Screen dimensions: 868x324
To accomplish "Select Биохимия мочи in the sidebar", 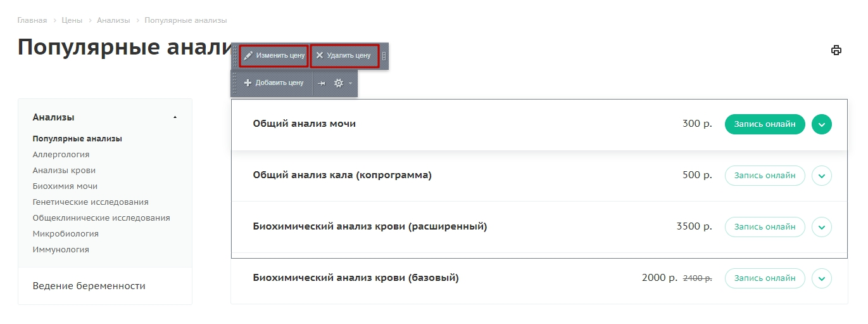I will [65, 186].
